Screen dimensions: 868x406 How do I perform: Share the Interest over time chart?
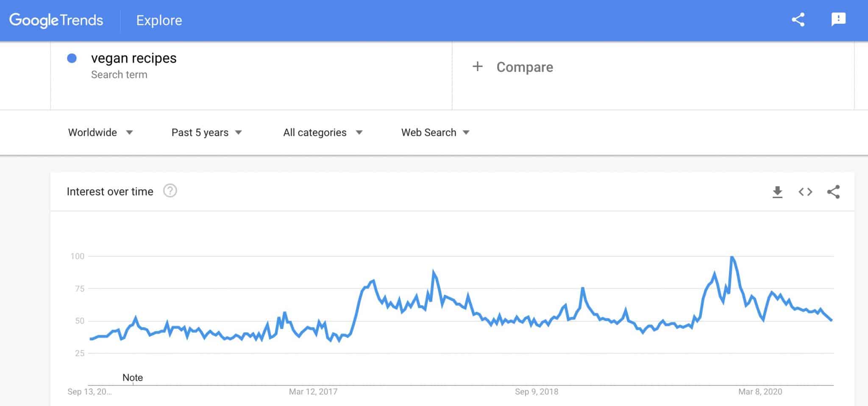833,192
